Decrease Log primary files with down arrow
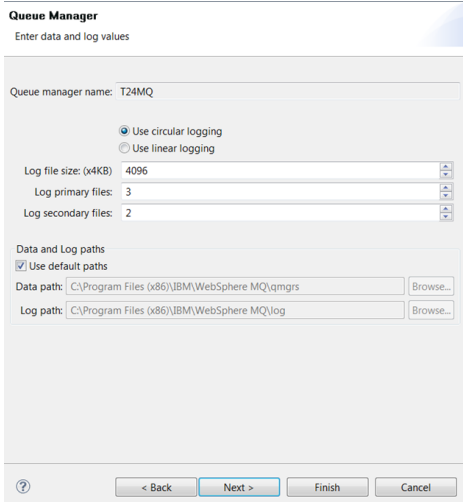This screenshot has width=468, height=502. 446,196
